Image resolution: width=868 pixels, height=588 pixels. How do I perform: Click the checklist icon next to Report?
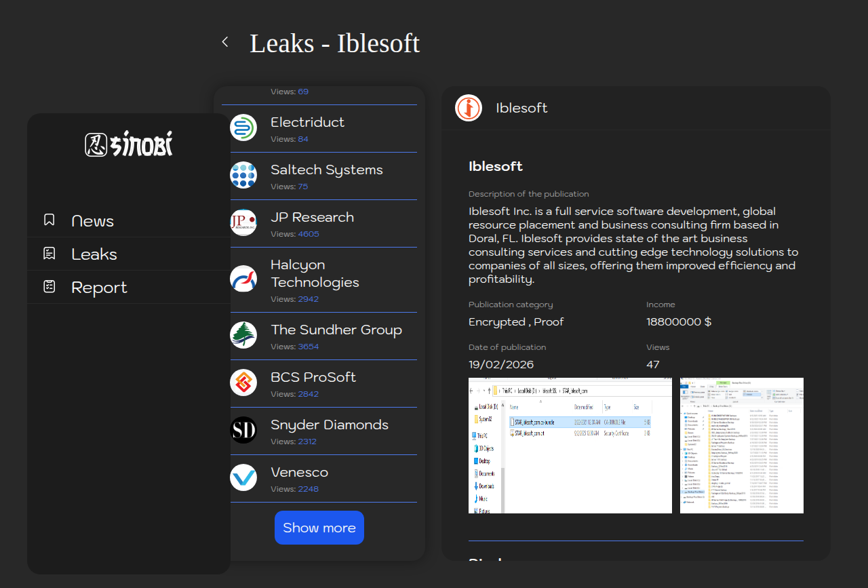50,287
